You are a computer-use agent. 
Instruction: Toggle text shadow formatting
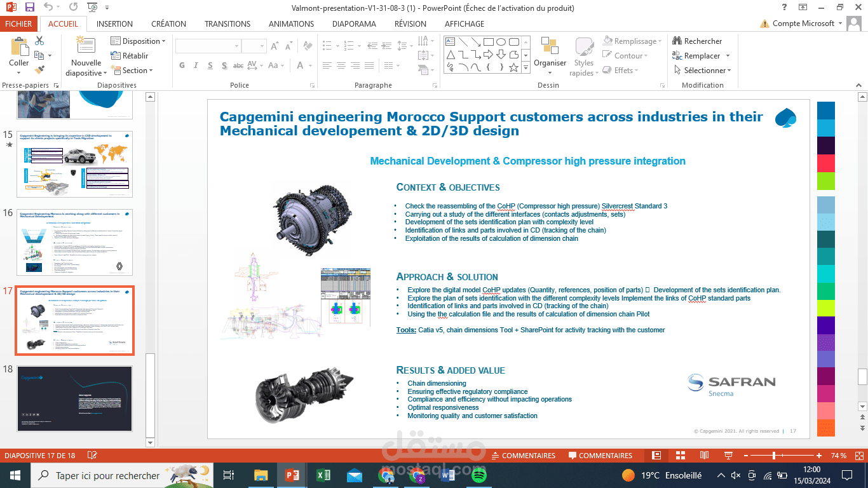click(x=224, y=65)
